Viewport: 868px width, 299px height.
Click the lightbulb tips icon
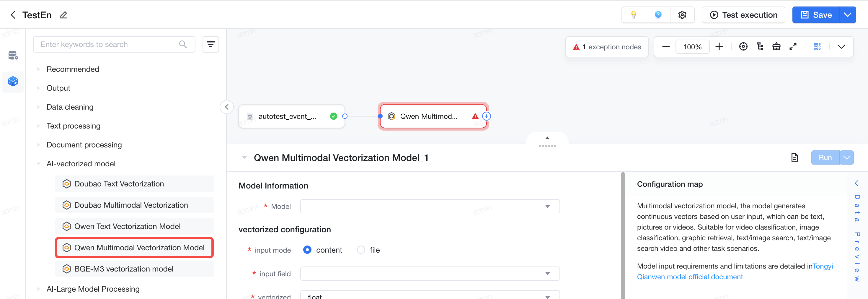tap(634, 15)
